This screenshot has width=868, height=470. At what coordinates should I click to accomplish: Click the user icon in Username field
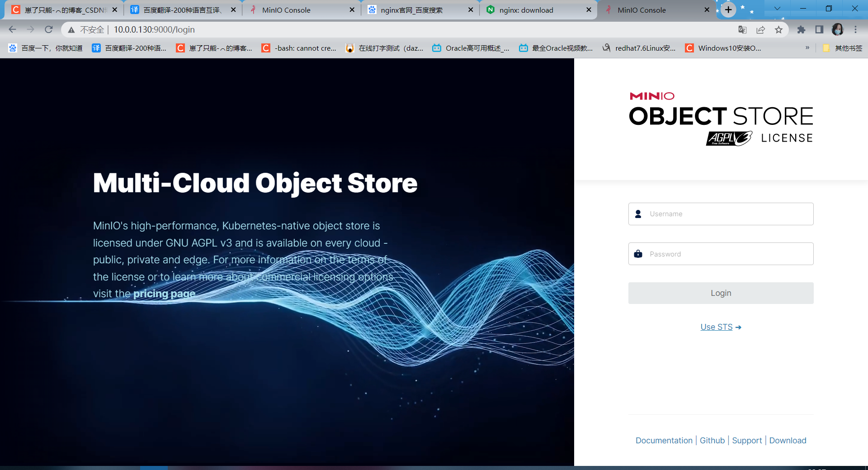pos(638,214)
